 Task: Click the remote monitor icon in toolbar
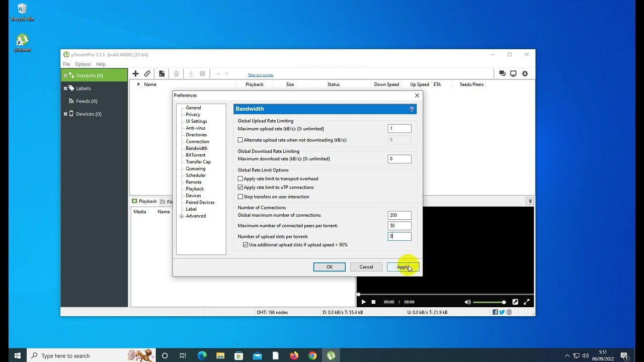point(513,73)
